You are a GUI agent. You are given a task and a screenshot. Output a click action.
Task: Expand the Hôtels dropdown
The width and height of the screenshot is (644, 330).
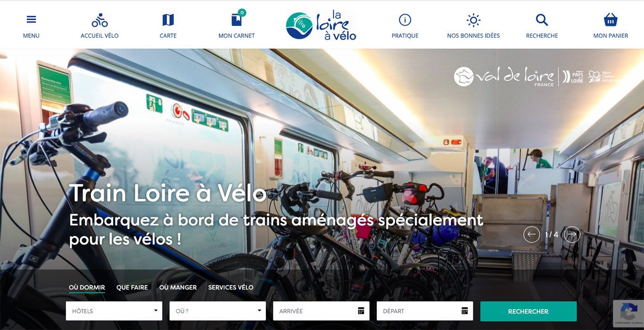click(x=114, y=311)
